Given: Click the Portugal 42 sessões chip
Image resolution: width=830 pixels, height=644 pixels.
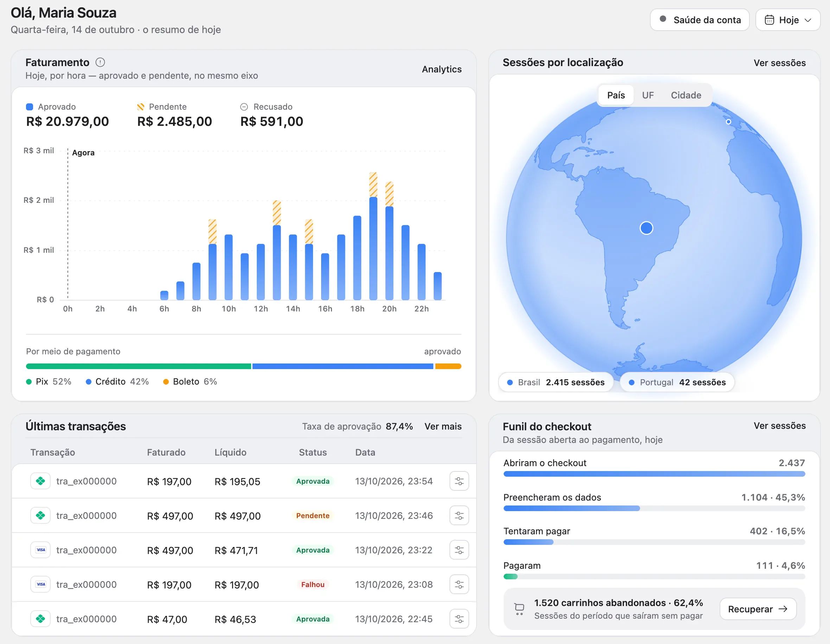Looking at the screenshot, I should click(x=677, y=382).
